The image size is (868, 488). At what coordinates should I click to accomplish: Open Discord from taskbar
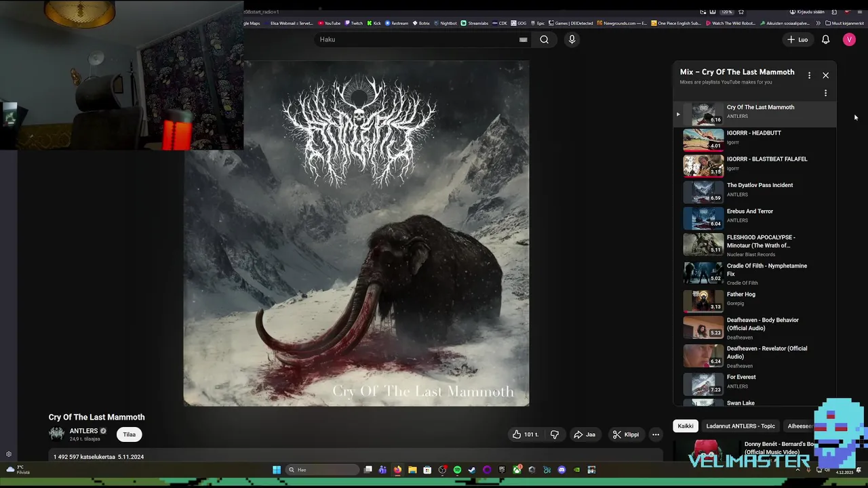coord(561,470)
